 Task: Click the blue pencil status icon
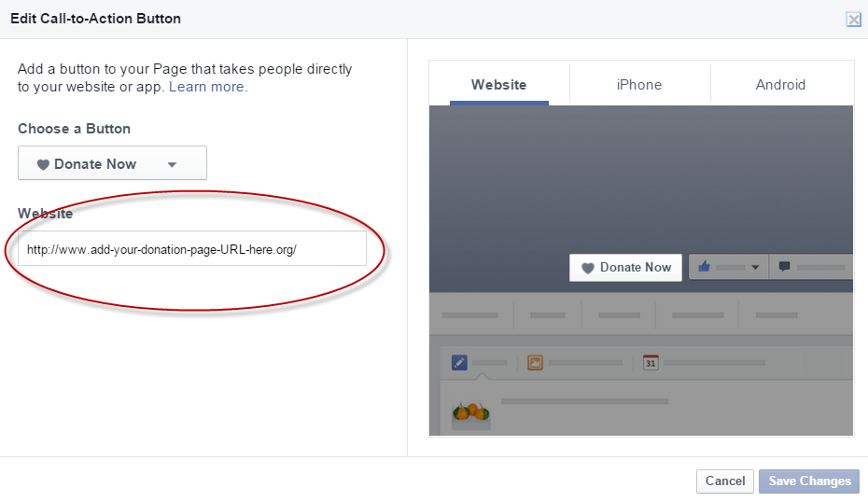point(459,363)
